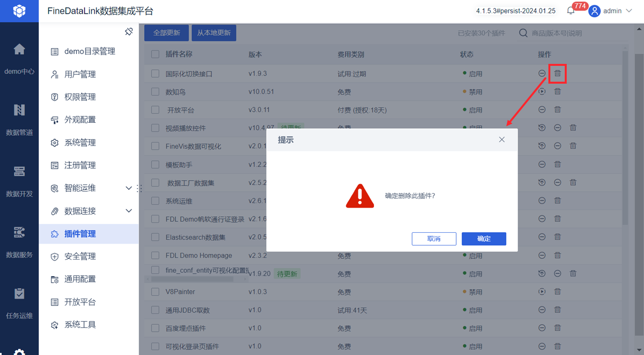Click the 待更新 tag for fine_conf_entity
This screenshot has width=644, height=355.
[x=287, y=274]
